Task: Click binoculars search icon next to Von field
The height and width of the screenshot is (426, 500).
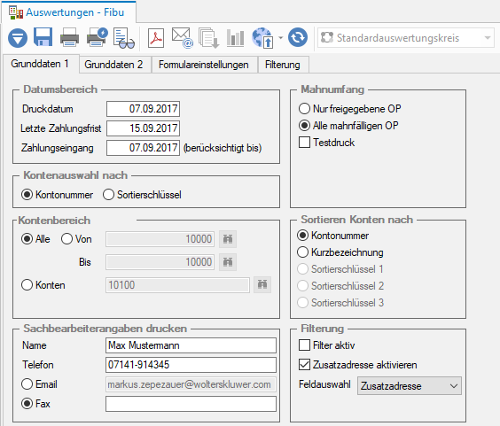Action: pyautogui.click(x=228, y=239)
